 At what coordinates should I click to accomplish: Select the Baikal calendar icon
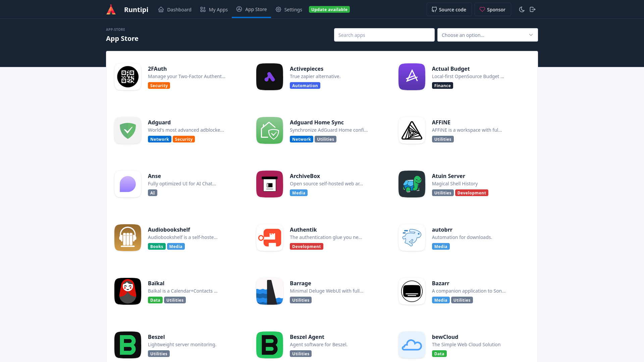click(127, 291)
